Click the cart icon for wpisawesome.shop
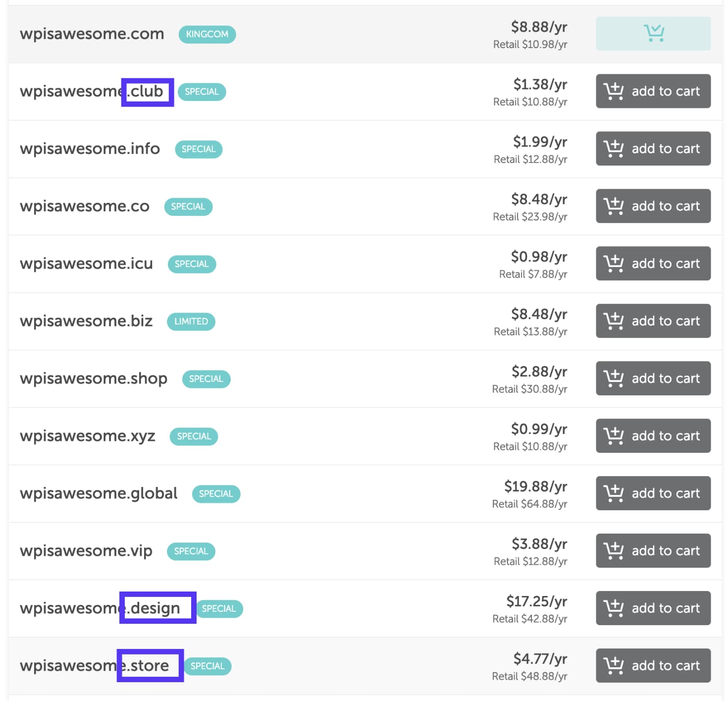 click(x=653, y=378)
